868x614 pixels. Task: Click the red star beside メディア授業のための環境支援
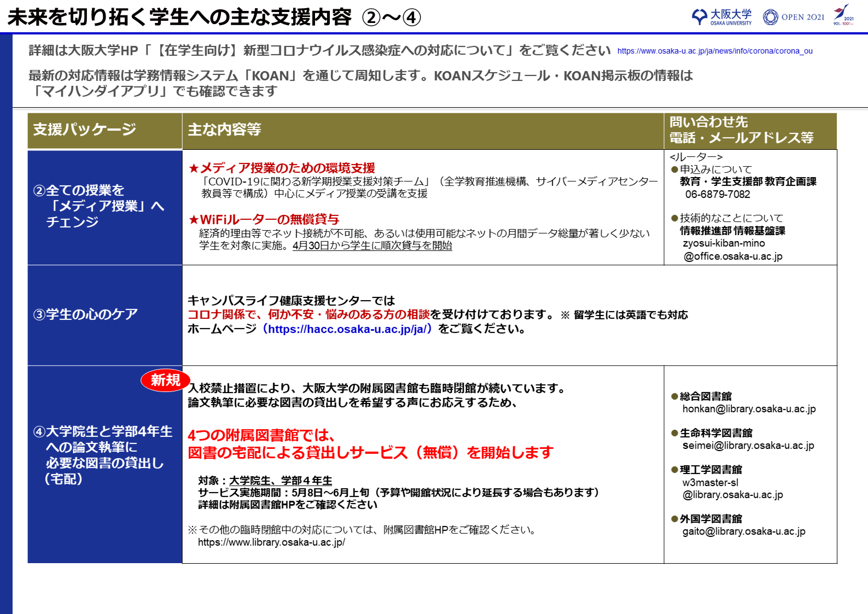pyautogui.click(x=194, y=168)
